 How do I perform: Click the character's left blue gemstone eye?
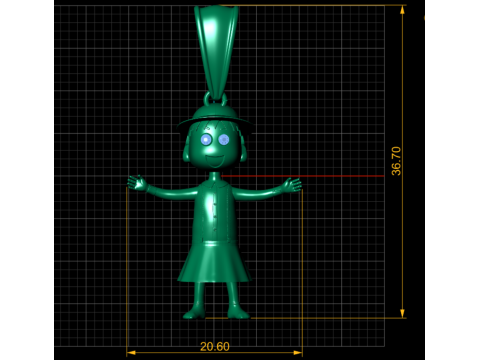(x=206, y=139)
